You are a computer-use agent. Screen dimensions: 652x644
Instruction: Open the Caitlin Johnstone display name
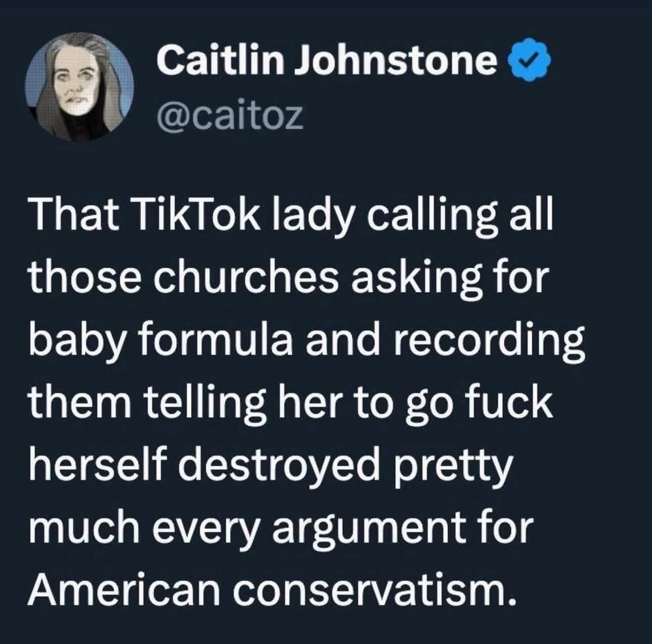coord(327,61)
